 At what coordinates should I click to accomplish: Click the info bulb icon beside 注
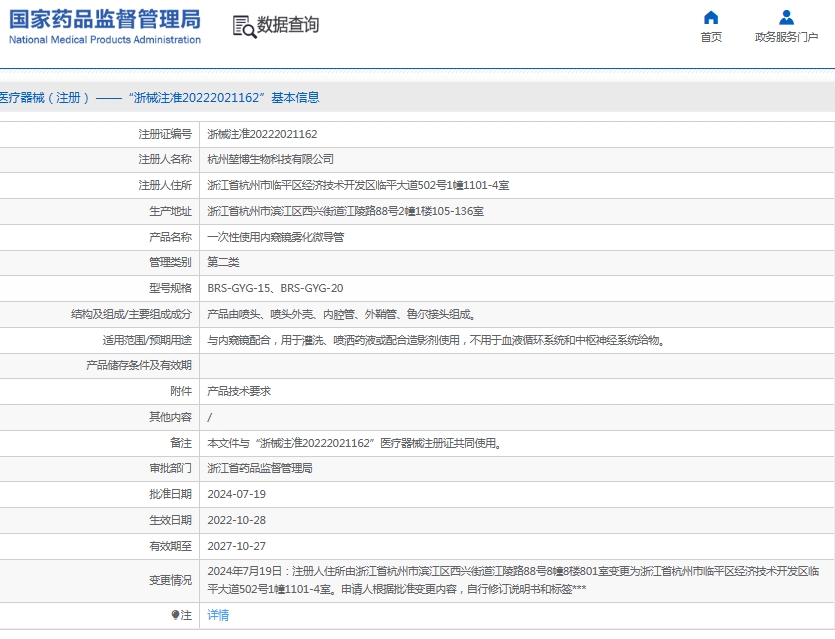click(175, 615)
